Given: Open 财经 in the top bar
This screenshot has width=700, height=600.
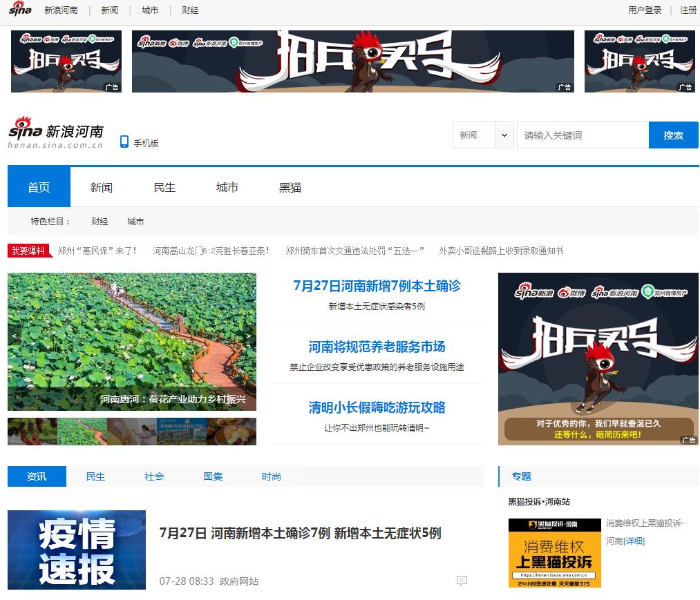Looking at the screenshot, I should click(190, 10).
